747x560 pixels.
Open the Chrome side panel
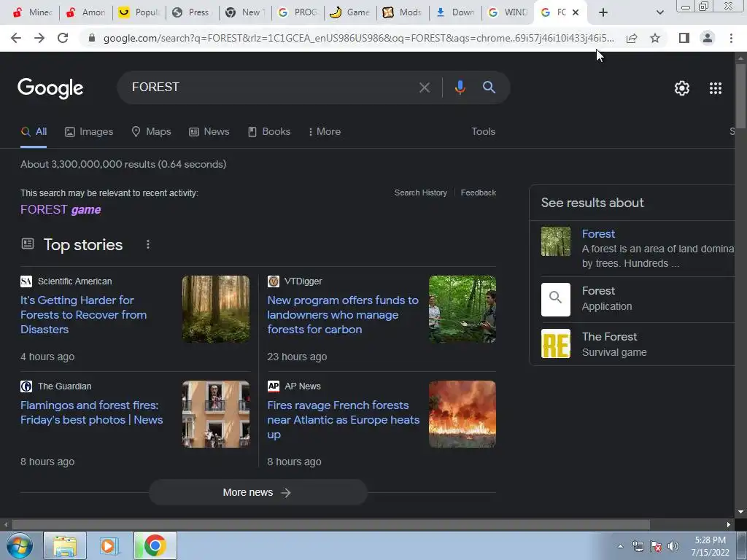point(684,38)
